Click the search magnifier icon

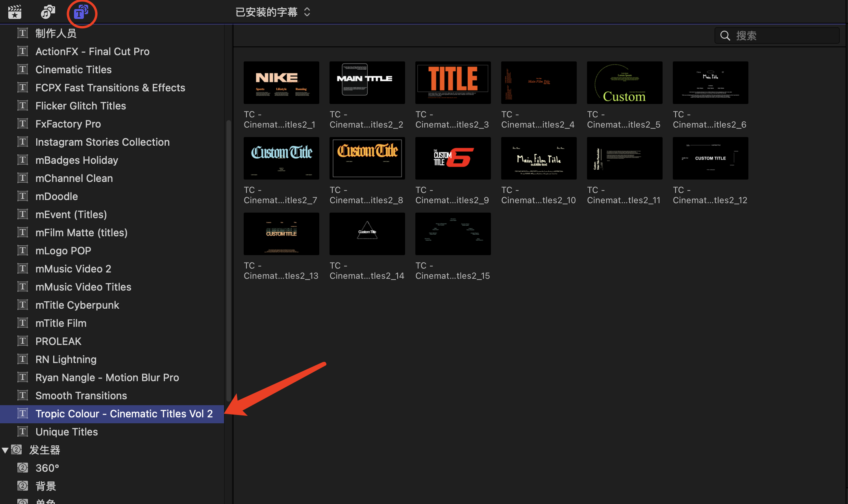(x=725, y=35)
